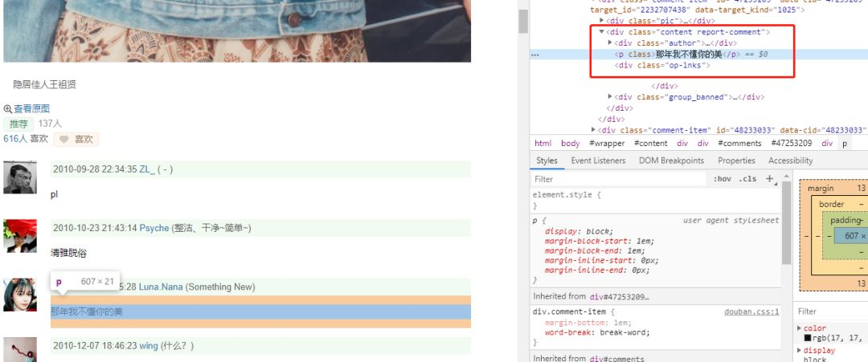Click the display: block declaration
Viewport: 868px width, 362px height.
579,232
